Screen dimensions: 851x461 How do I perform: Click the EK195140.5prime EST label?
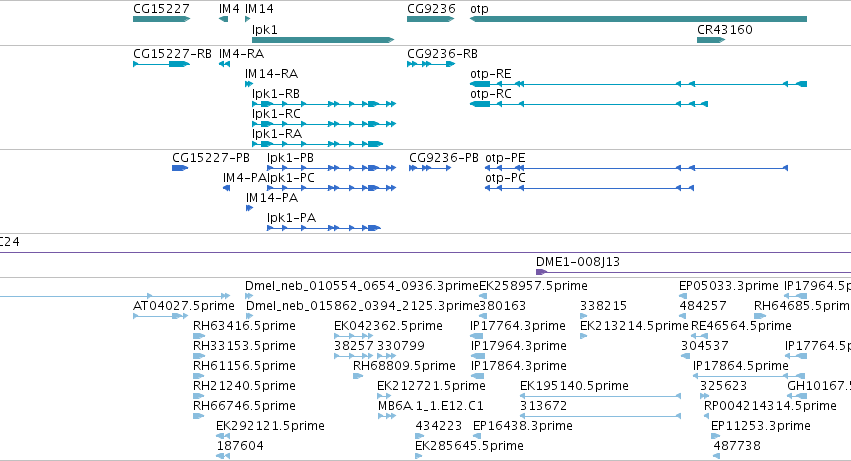(574, 386)
